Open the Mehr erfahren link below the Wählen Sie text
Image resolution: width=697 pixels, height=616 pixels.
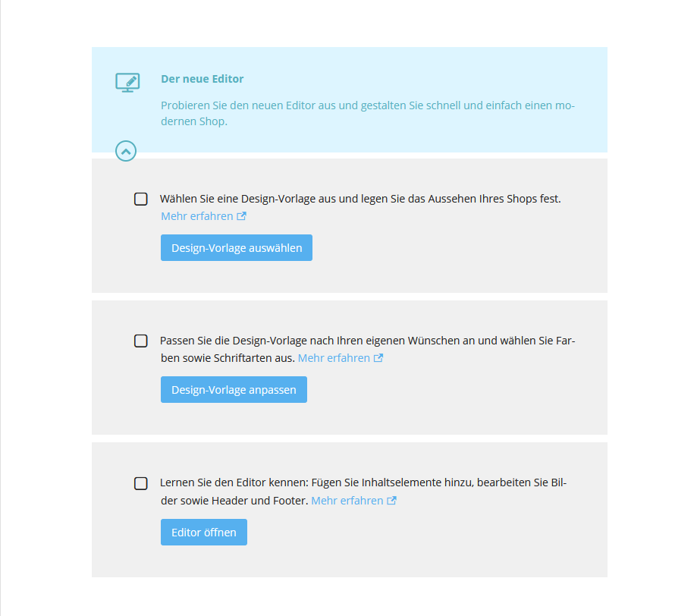197,216
